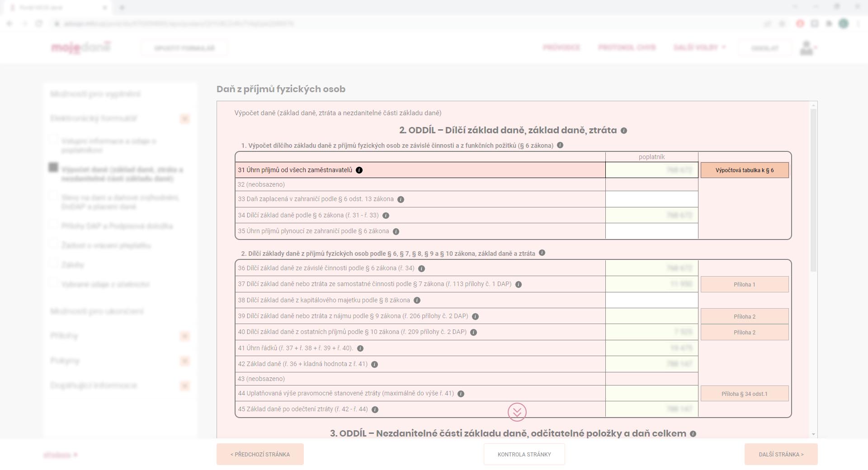Image resolution: width=868 pixels, height=470 pixels.
Task: Collapse Elektronický formulář sidebar section
Action: 184,119
